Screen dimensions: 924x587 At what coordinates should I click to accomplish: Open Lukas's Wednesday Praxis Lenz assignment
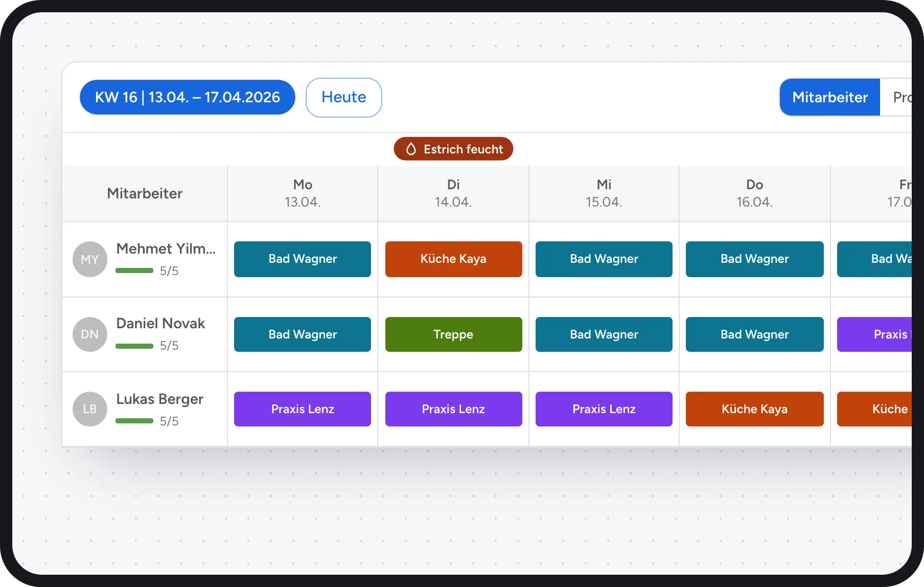click(x=604, y=409)
